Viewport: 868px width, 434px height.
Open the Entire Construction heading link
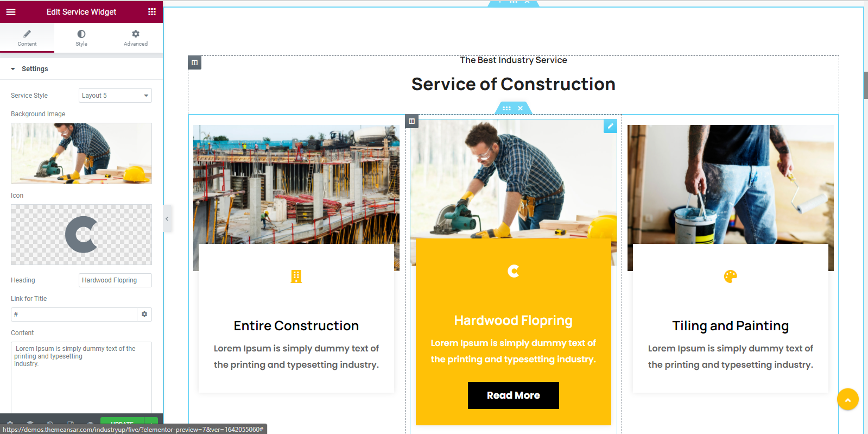[x=296, y=326]
